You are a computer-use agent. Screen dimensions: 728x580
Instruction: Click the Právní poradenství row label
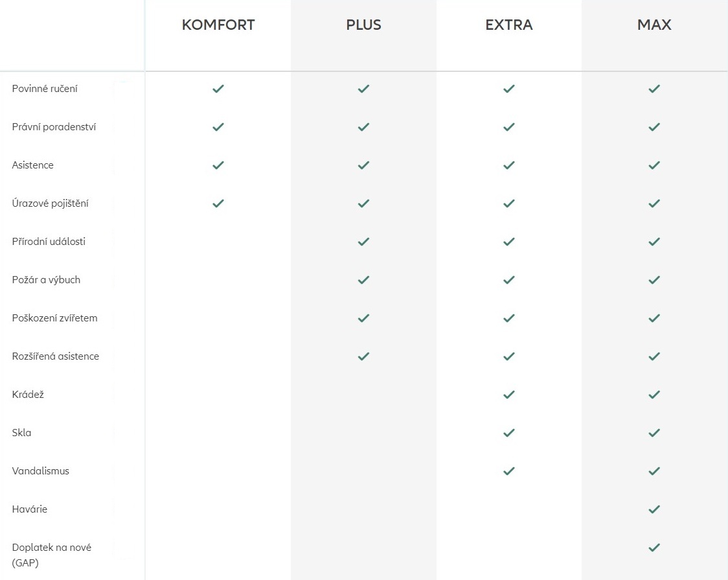54,127
